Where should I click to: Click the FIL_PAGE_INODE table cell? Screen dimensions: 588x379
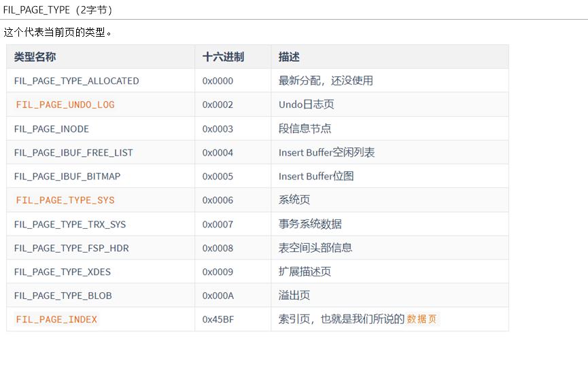coord(52,129)
